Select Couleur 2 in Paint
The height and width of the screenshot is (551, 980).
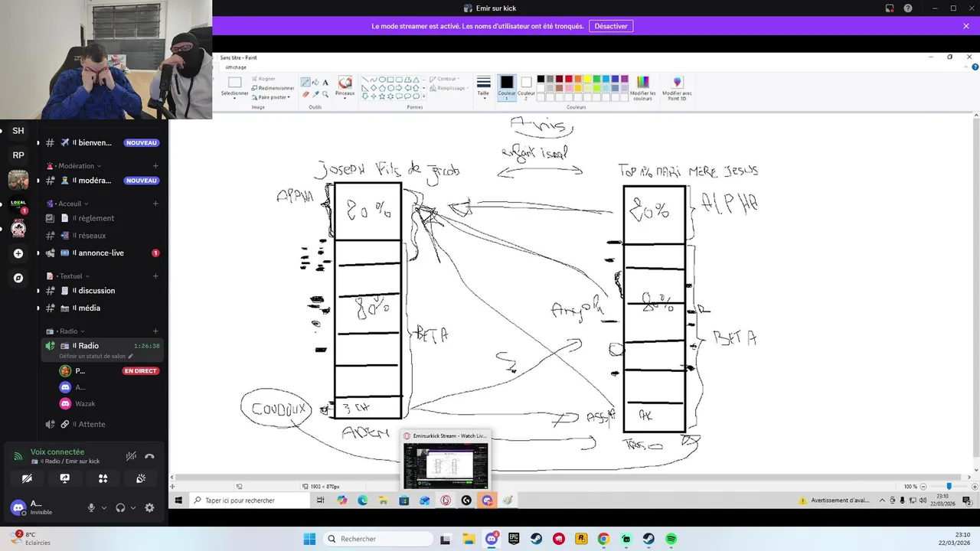pyautogui.click(x=526, y=87)
